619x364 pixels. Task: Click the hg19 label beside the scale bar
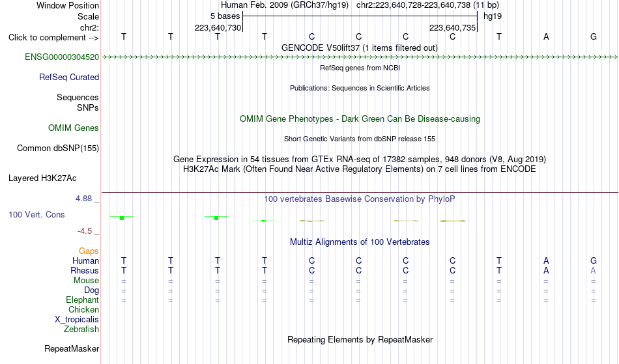tap(493, 16)
